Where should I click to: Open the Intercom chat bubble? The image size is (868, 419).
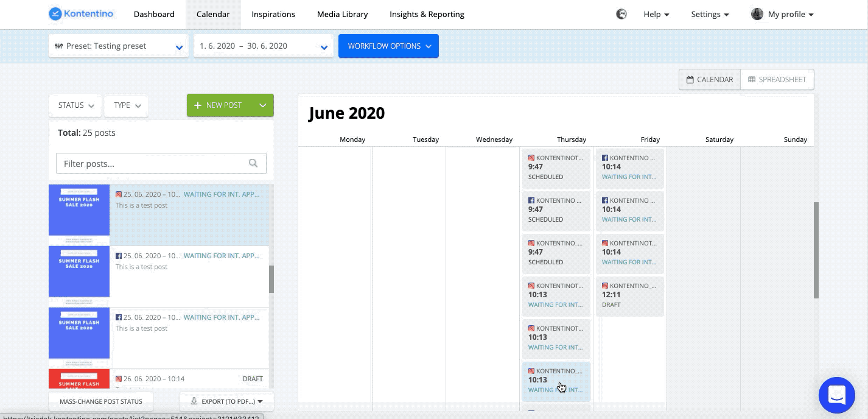point(837,395)
